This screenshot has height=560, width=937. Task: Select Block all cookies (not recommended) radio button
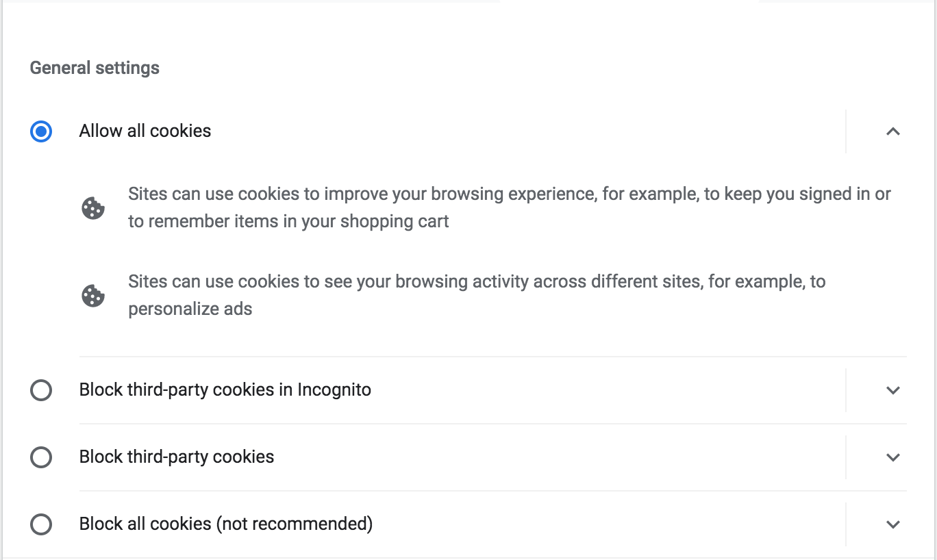pyautogui.click(x=41, y=524)
